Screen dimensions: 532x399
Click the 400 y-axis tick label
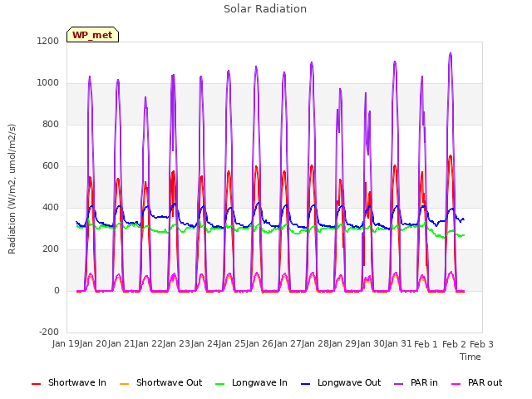pos(51,207)
